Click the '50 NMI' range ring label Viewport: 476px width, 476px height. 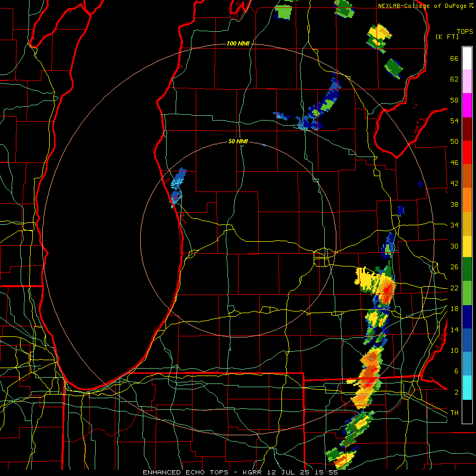point(238,141)
